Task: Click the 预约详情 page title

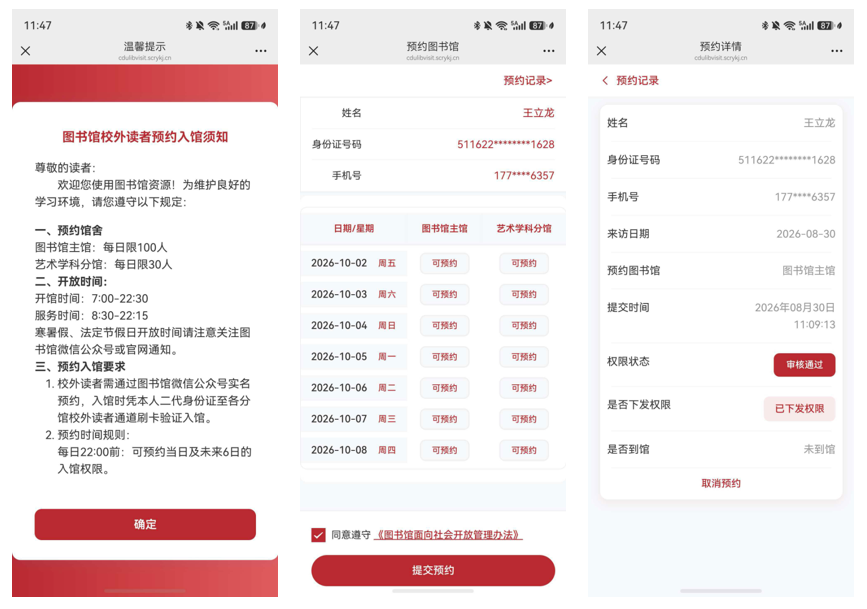Action: pyautogui.click(x=720, y=46)
